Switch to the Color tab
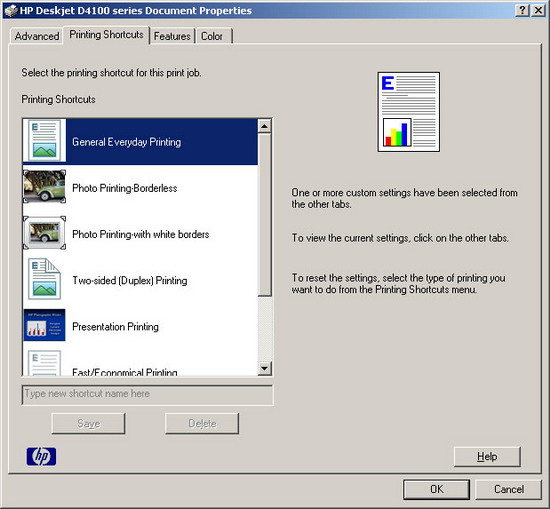Viewport: 550px width, 509px height. 212,36
